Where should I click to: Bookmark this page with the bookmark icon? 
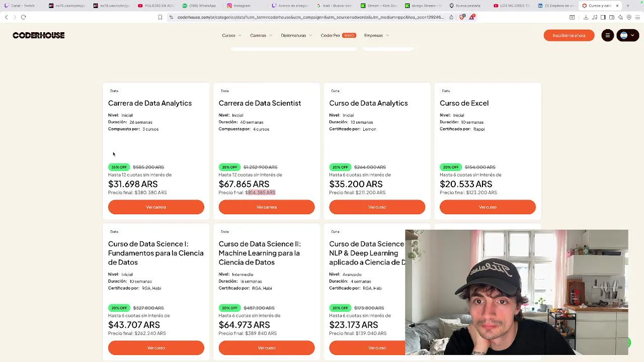(160, 17)
